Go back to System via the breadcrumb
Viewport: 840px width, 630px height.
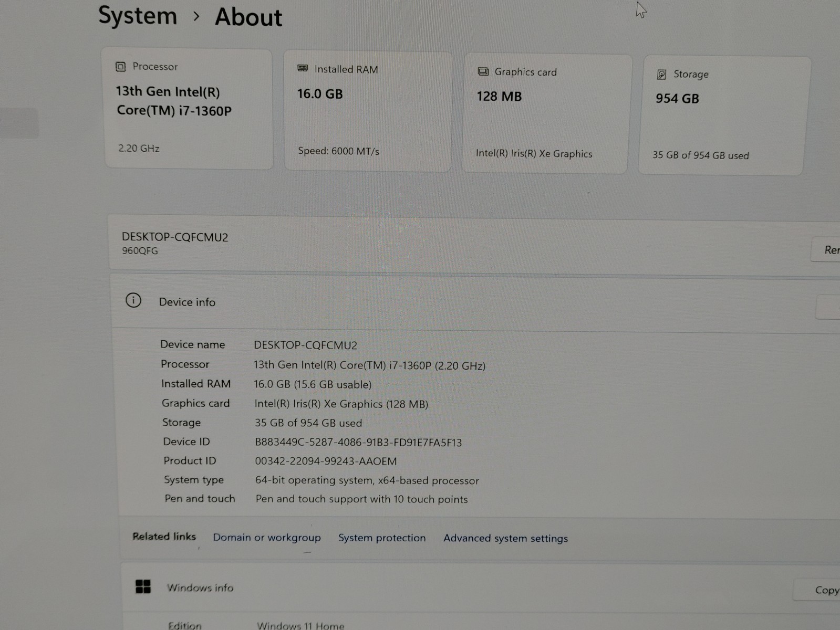point(138,15)
